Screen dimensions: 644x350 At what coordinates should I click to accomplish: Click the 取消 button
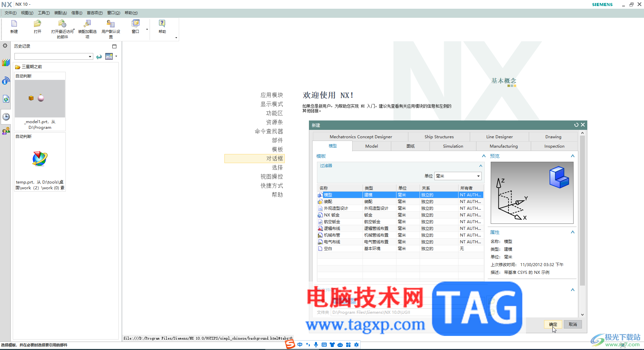573,324
